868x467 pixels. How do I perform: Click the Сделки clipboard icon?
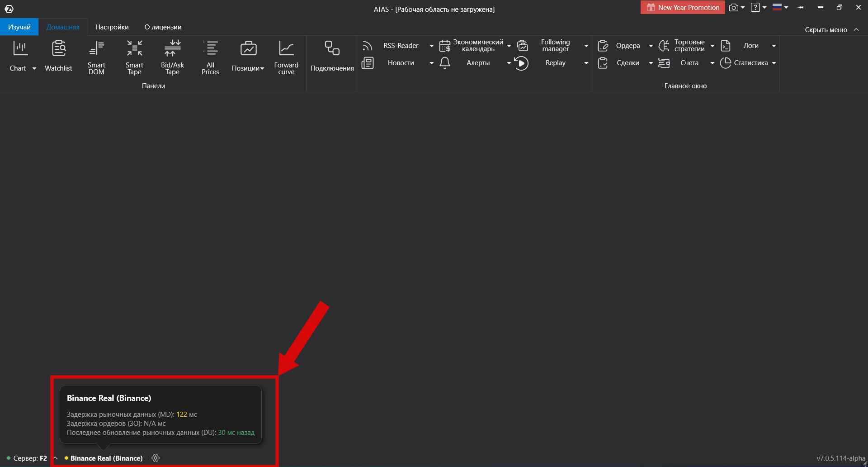(603, 63)
